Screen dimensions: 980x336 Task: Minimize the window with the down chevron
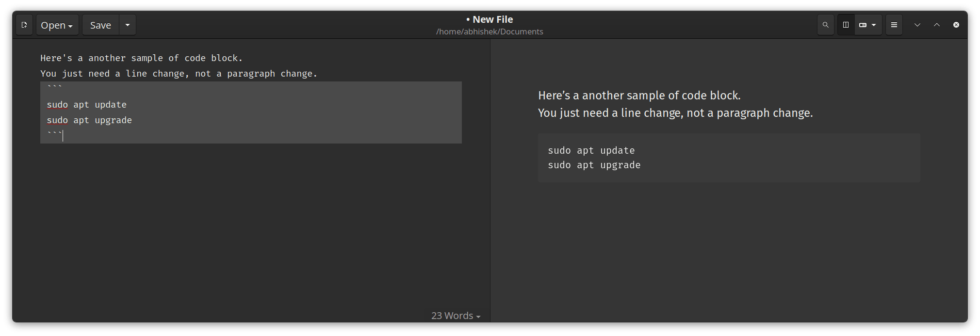(917, 25)
